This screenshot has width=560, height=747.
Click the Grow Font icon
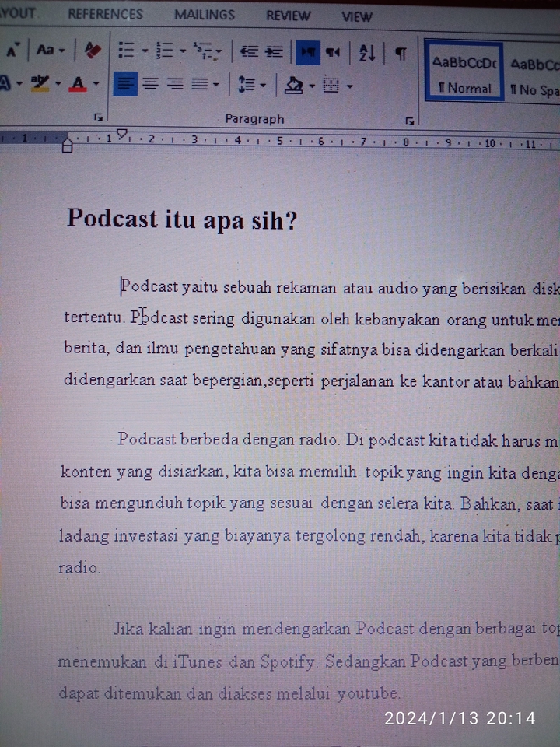(13, 50)
